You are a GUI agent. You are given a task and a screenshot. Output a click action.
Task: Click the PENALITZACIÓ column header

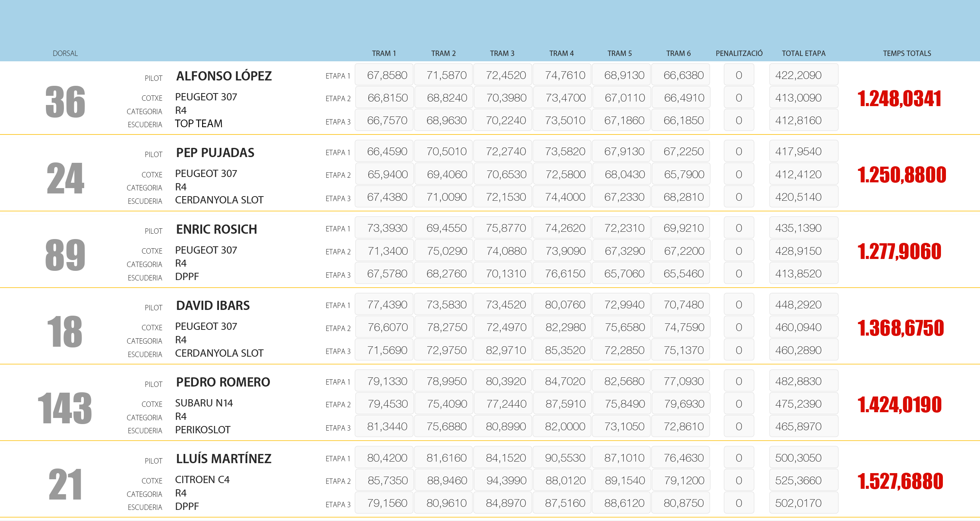click(739, 53)
